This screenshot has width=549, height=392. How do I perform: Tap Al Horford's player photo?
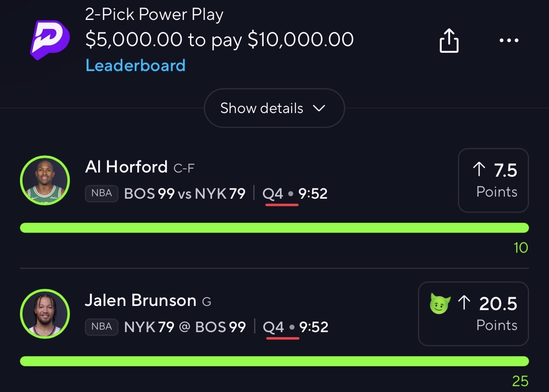click(45, 180)
